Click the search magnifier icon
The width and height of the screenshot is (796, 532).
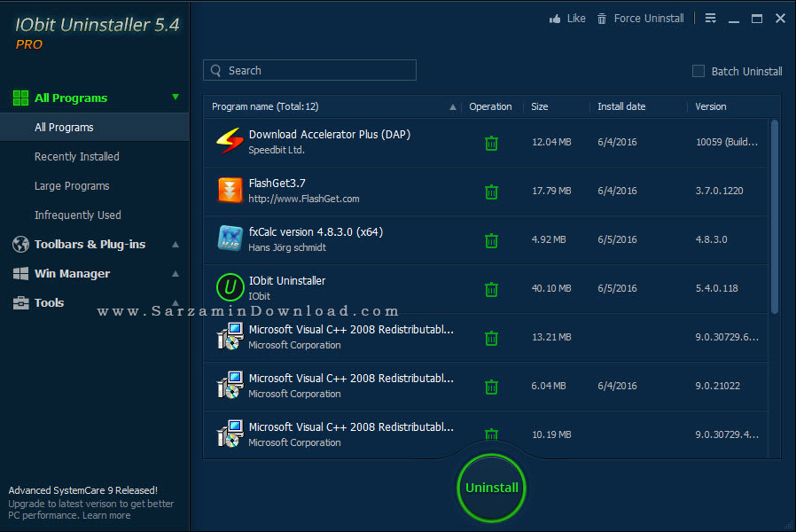[215, 71]
